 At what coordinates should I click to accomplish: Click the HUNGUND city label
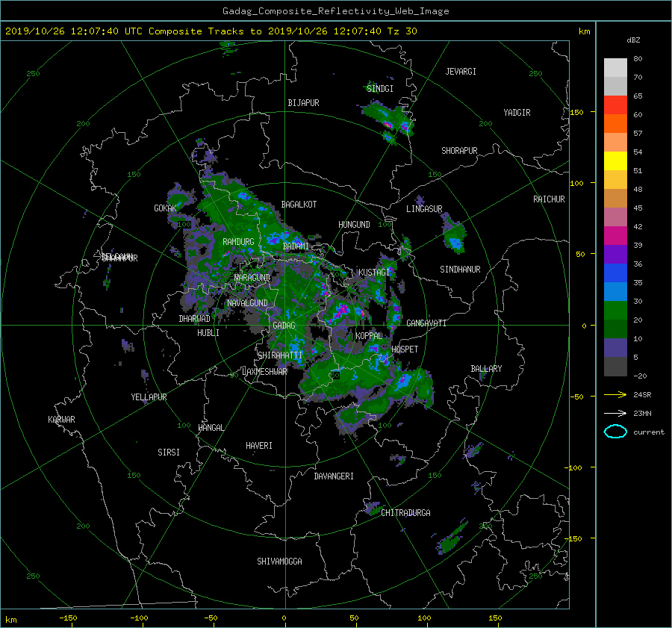click(354, 225)
